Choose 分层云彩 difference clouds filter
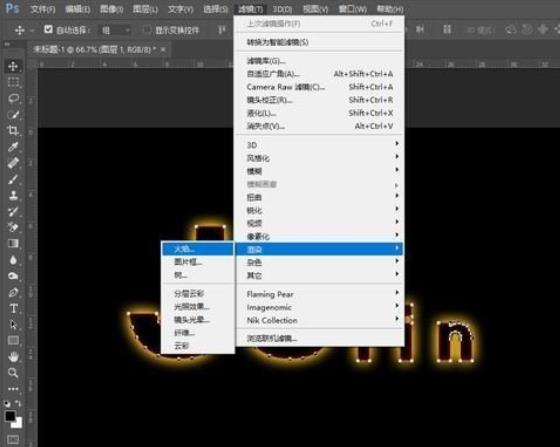The image size is (560, 447). click(198, 293)
